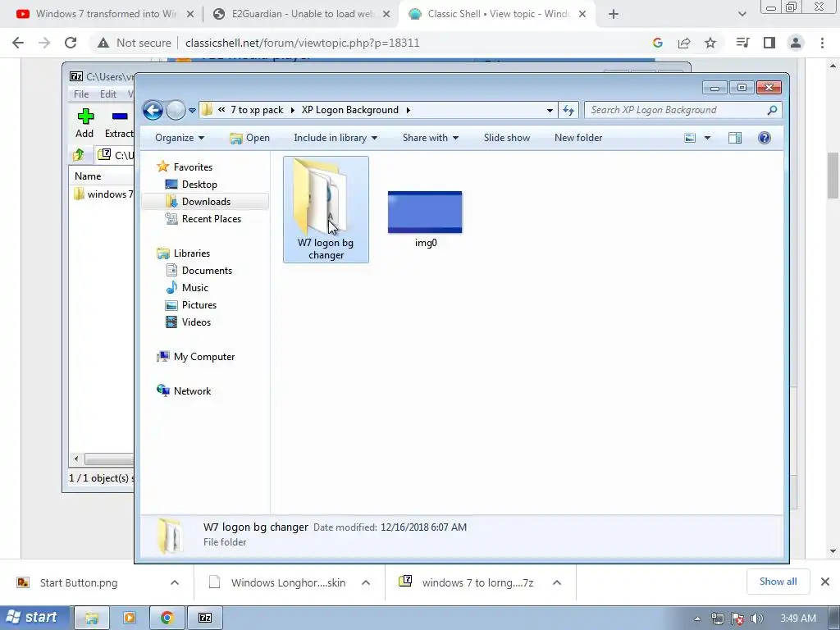Click the Change your view icon

pyautogui.click(x=690, y=138)
